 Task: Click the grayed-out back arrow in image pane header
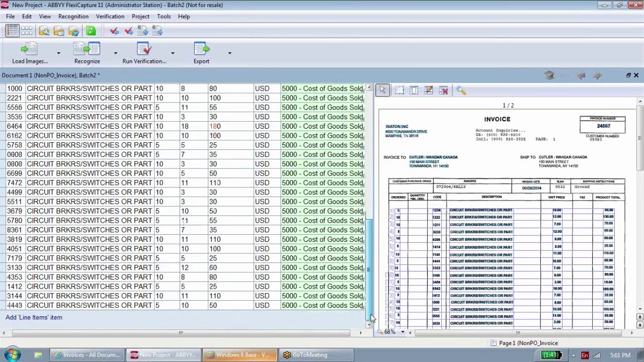(x=581, y=75)
